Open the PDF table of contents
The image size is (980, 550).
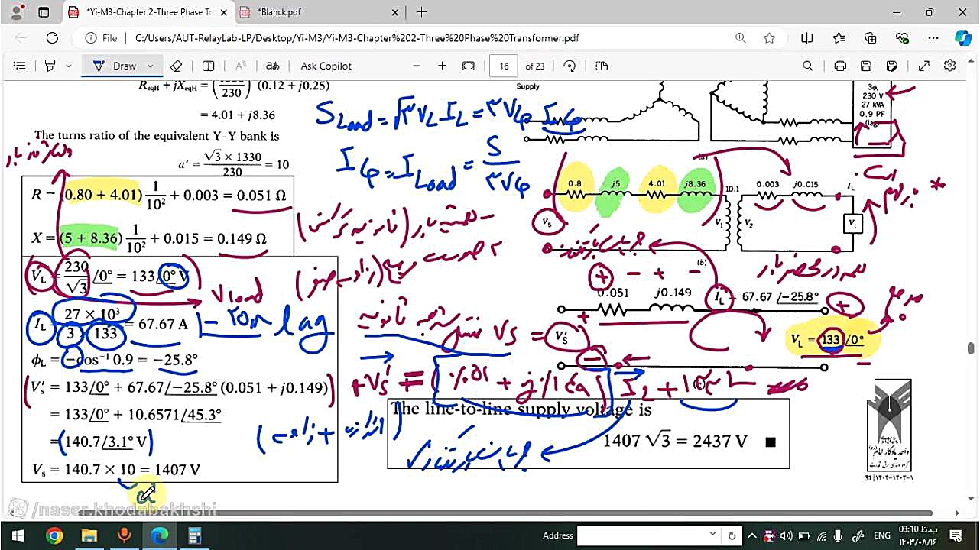(x=20, y=66)
